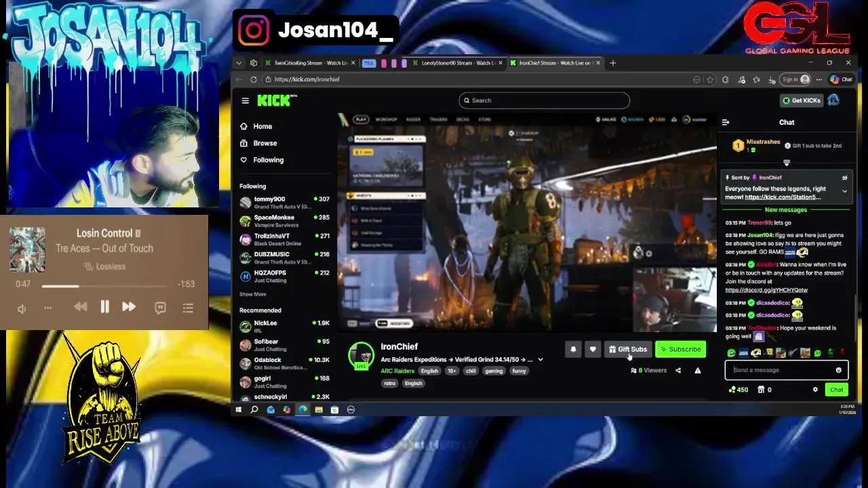Expand the stream title dropdown arrow
Screen dimensions: 868x488
540,360
